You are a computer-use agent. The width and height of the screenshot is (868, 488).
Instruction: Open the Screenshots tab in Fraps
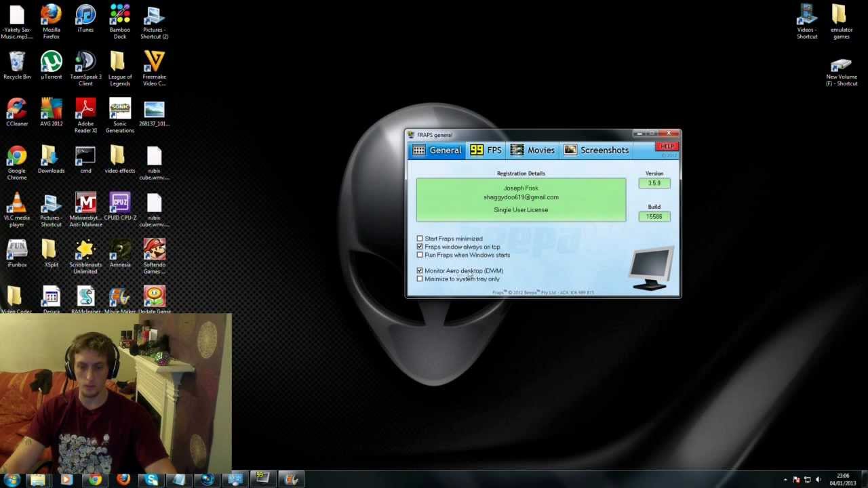596,150
